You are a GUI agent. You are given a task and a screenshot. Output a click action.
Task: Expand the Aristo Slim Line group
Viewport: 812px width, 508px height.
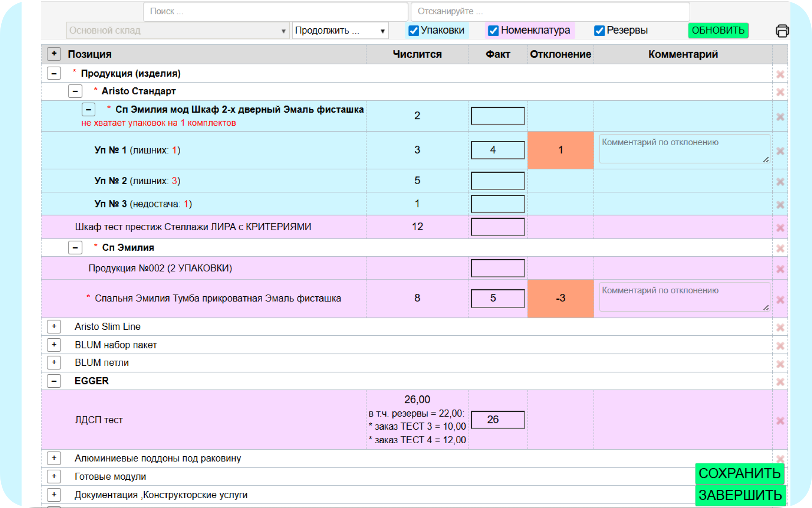pos(54,327)
